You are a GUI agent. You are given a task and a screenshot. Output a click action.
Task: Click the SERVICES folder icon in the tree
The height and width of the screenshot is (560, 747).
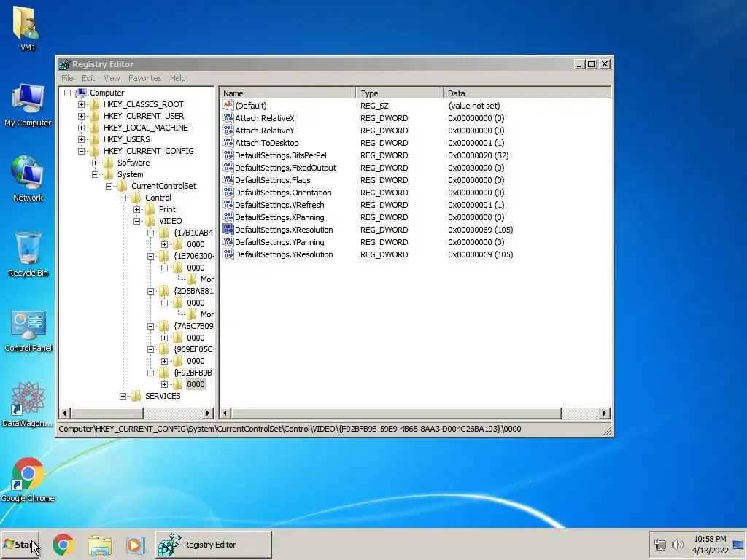point(136,396)
